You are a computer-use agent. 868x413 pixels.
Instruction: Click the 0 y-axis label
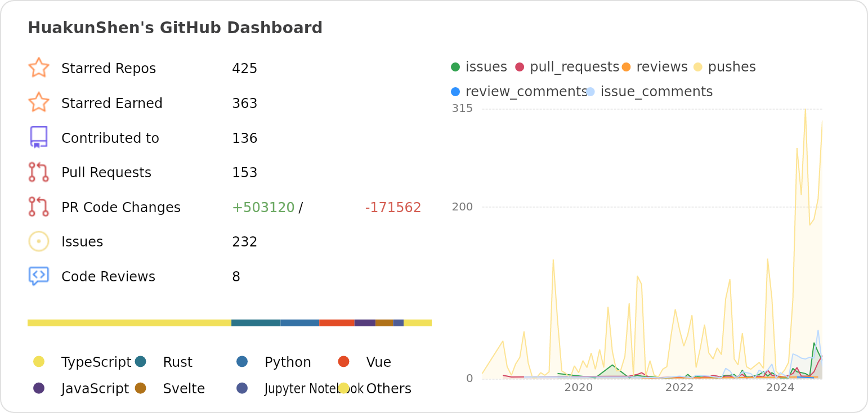469,378
